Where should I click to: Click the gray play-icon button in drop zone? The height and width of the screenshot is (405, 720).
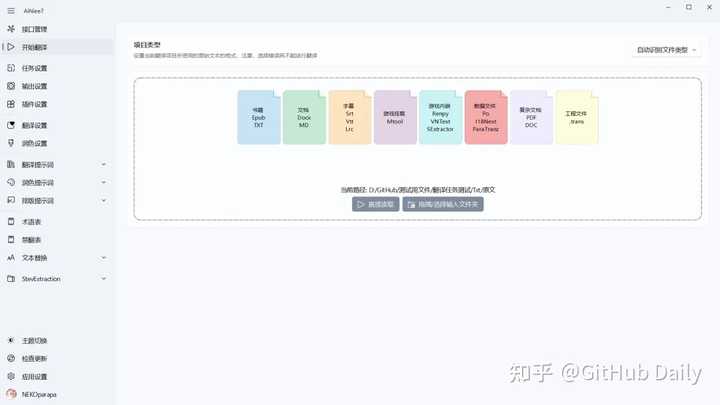[x=375, y=204]
